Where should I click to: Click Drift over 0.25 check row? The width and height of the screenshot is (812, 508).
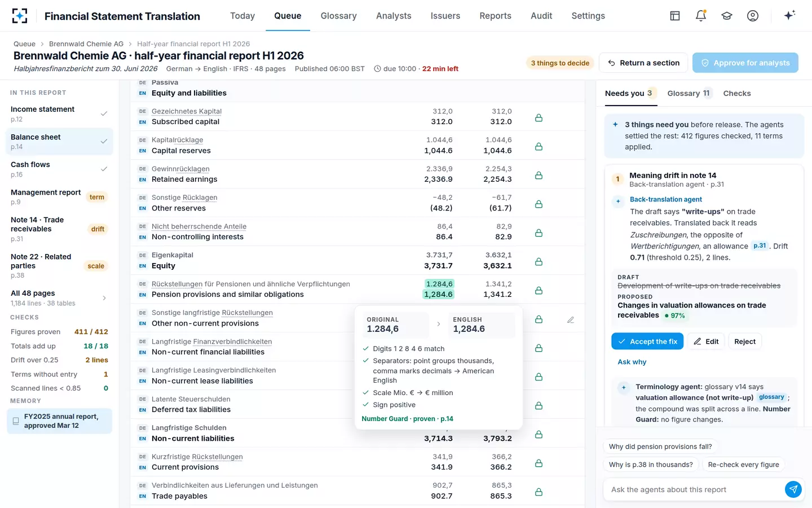59,360
